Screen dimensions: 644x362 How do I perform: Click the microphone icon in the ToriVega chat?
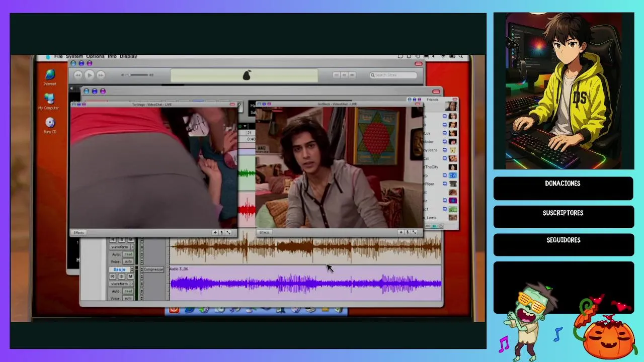pos(221,233)
